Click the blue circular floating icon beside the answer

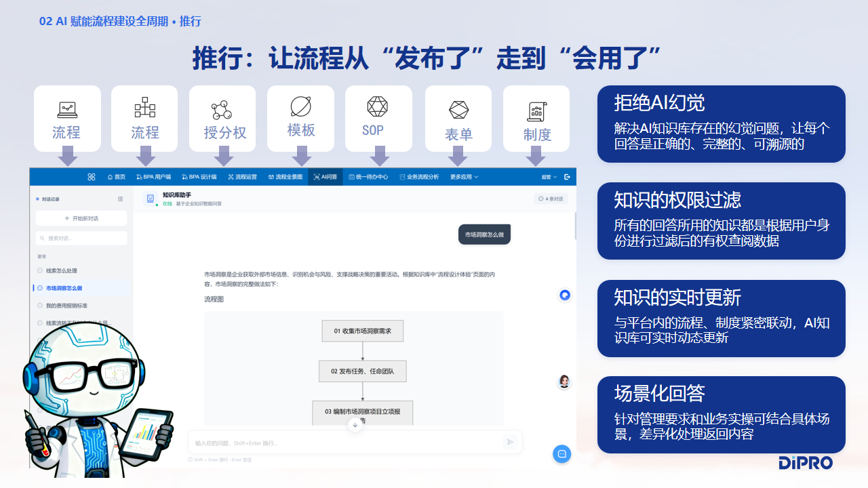(x=565, y=295)
